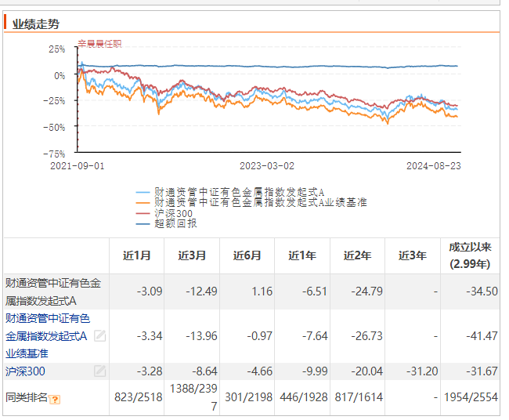Click the 近3月 column header

point(192,255)
